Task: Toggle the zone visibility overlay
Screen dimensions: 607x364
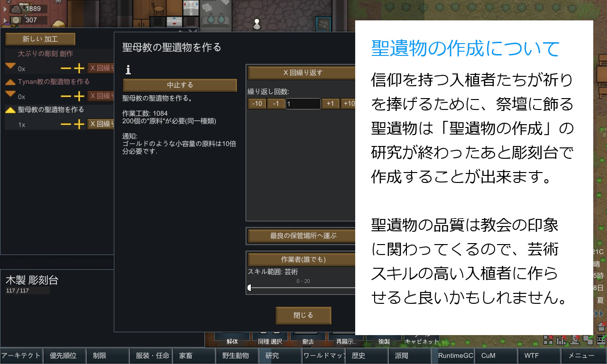Action: [x=549, y=340]
